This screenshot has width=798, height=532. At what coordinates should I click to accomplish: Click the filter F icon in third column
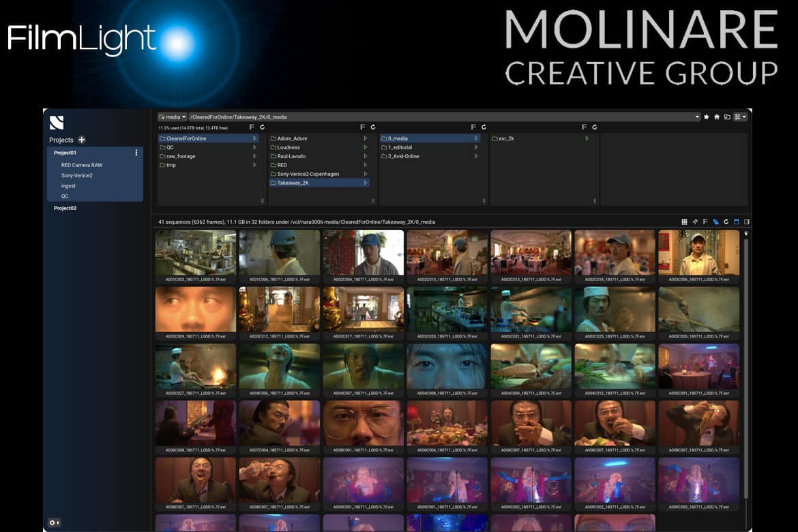(473, 128)
